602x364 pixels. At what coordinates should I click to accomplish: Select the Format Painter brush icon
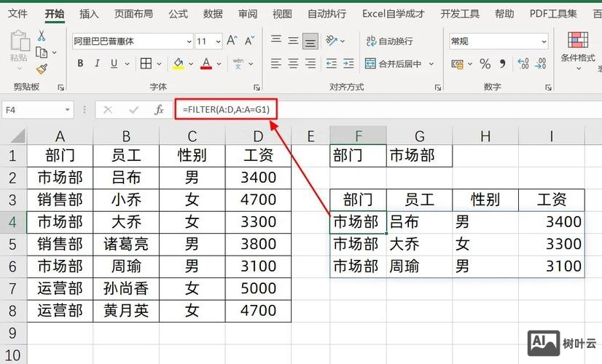click(42, 69)
